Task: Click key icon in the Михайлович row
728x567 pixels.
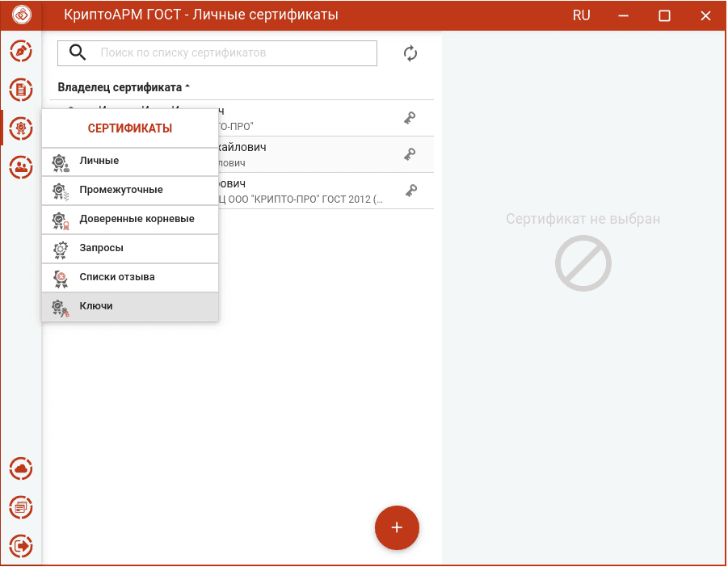Action: coord(410,154)
